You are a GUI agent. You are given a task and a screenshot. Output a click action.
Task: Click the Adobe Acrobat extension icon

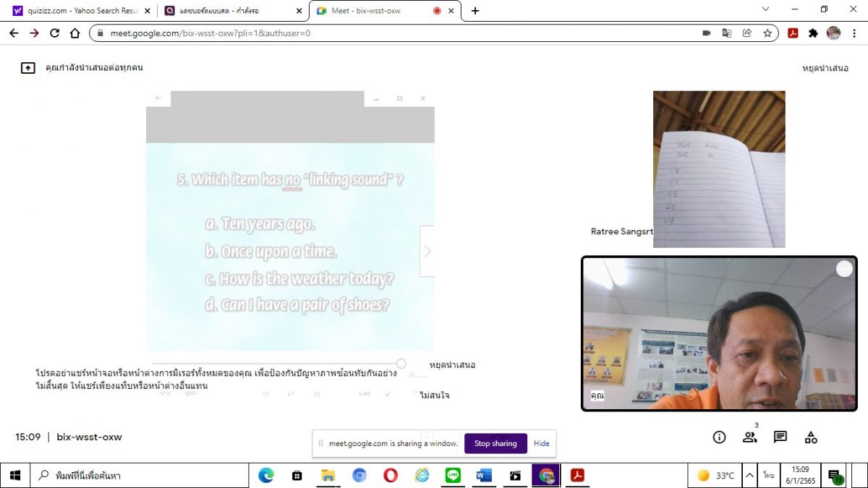[x=793, y=33]
